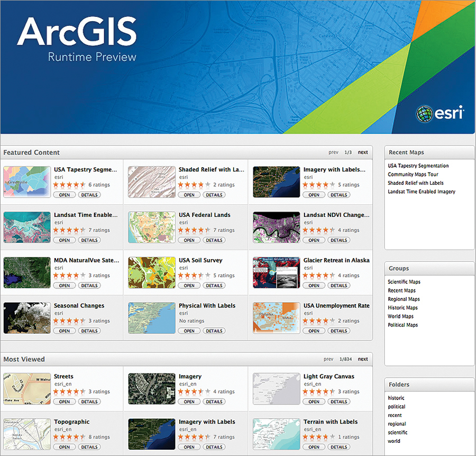Click the USA Unemployment Rate thumbnail
The image size is (476, 456).
pos(277,318)
